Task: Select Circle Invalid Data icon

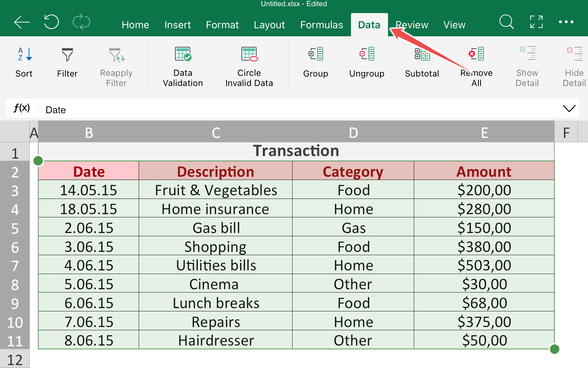Action: (x=249, y=54)
